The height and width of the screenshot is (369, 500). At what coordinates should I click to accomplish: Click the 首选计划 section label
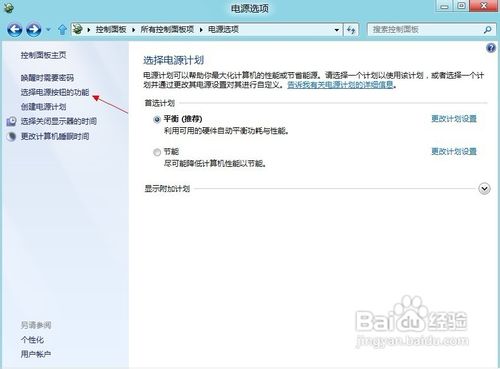159,103
